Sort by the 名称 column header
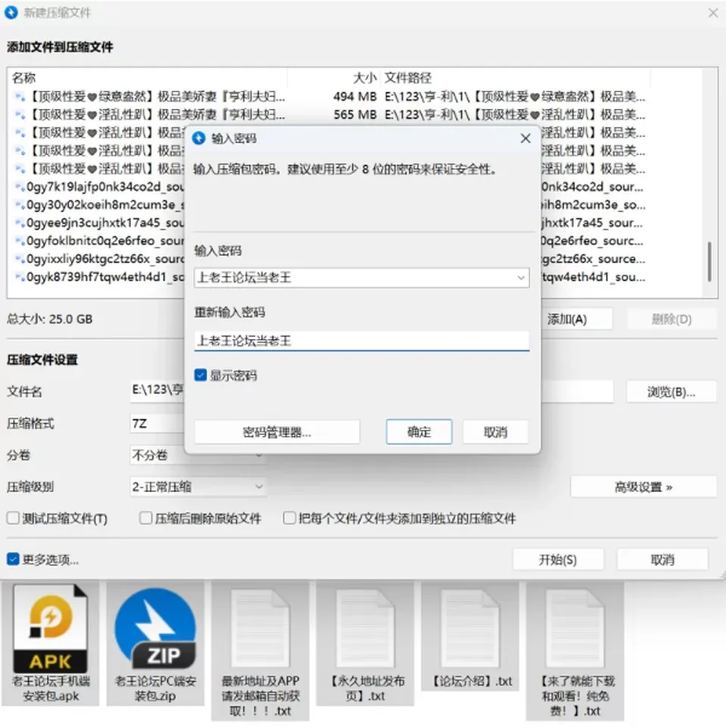This screenshot has height=728, width=726. coord(147,77)
